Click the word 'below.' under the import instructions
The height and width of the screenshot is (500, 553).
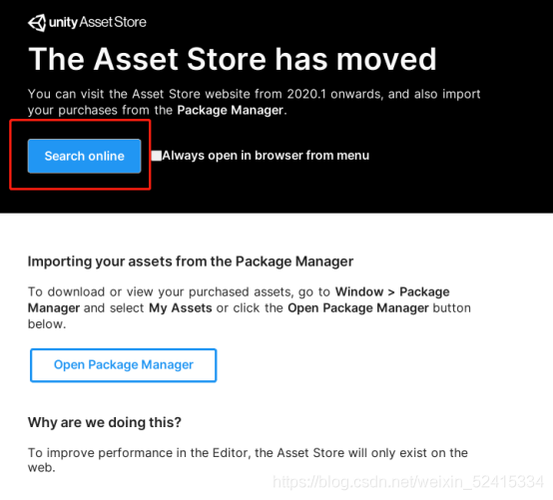47,324
